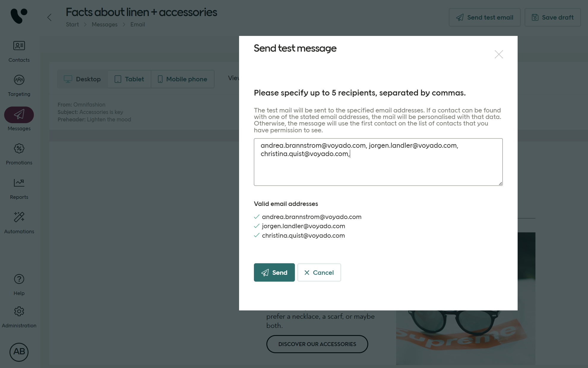Switch preview to Mobile phone view
This screenshot has width=588, height=368.
[x=182, y=79]
